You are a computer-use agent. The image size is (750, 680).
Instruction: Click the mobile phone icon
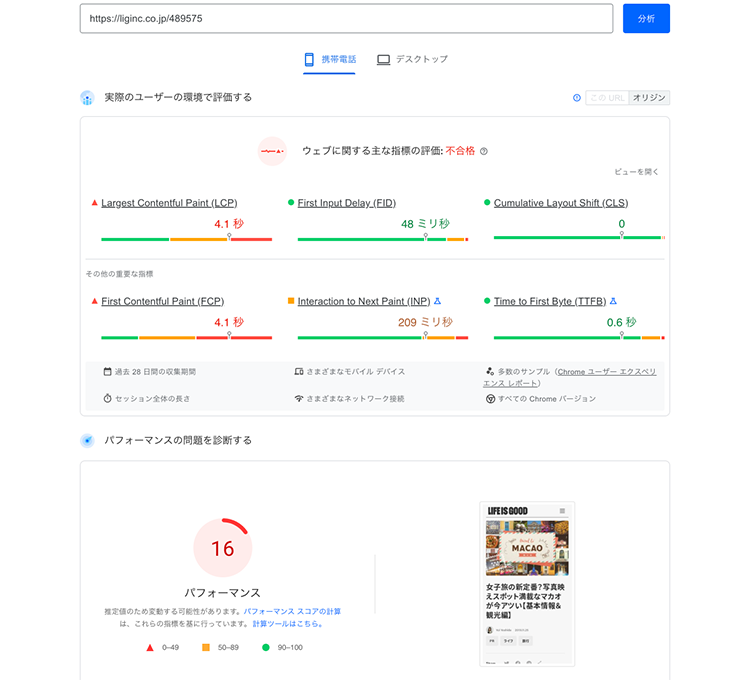click(309, 59)
